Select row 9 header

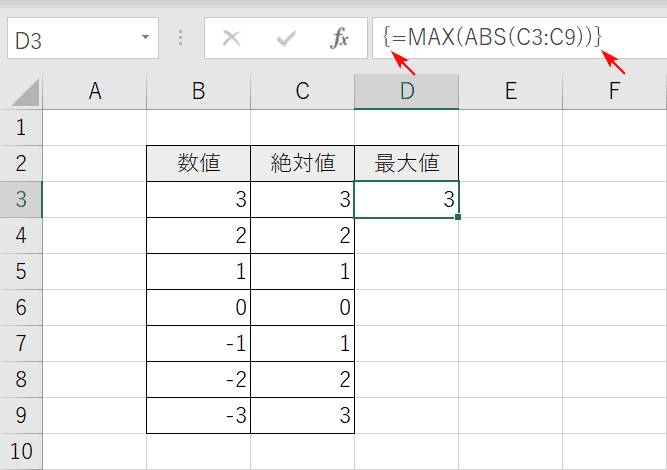point(21,416)
